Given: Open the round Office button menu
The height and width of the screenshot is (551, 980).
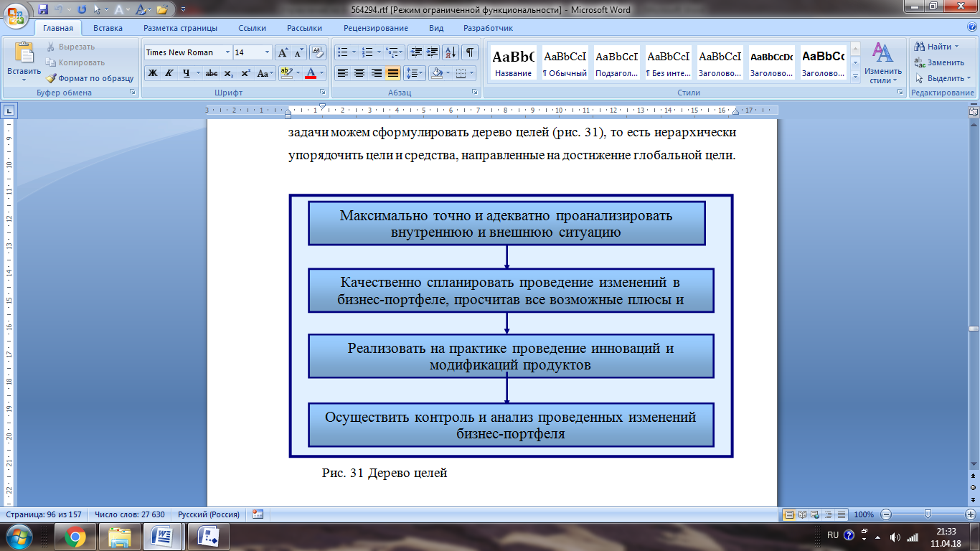Looking at the screenshot, I should coord(16,16).
